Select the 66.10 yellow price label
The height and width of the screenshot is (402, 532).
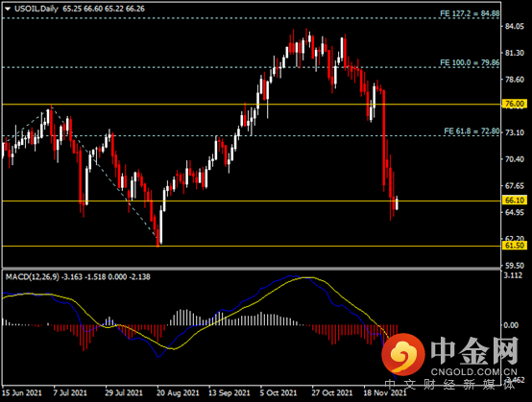click(515, 200)
